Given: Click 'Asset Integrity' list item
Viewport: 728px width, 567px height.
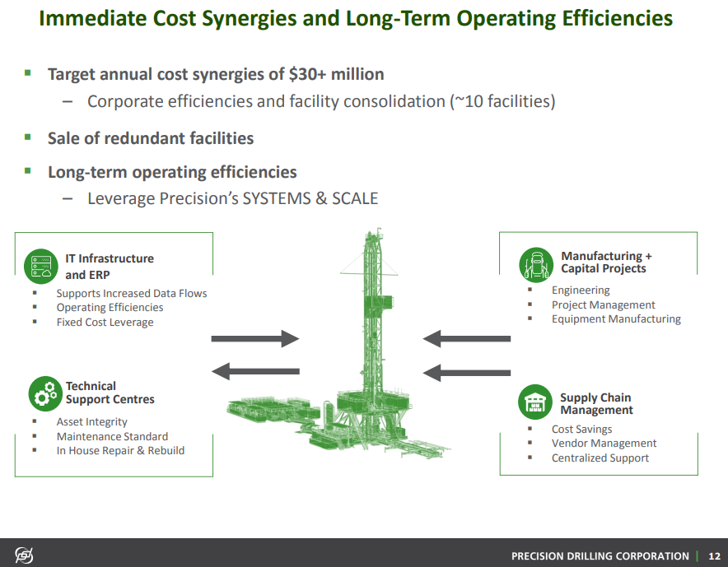Looking at the screenshot, I should (92, 422).
